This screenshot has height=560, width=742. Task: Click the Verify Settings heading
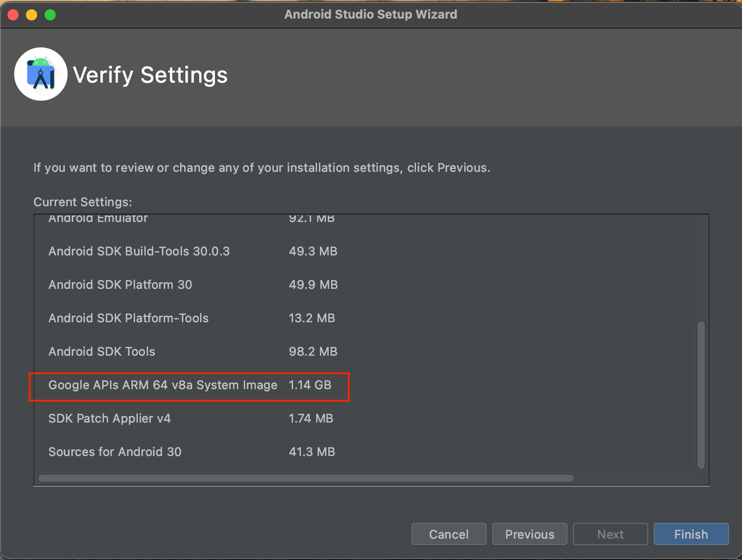click(150, 75)
